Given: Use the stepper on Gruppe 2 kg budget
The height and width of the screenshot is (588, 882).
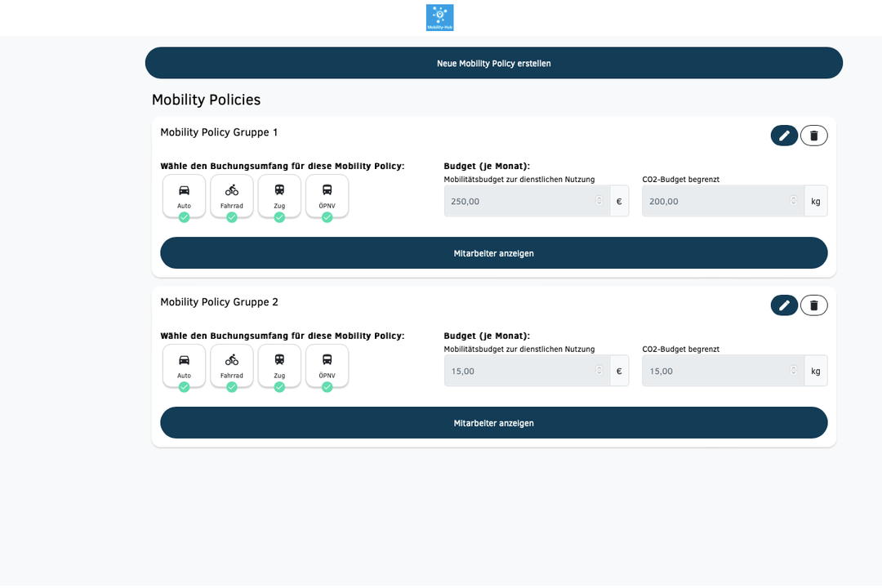Looking at the screenshot, I should tap(793, 371).
